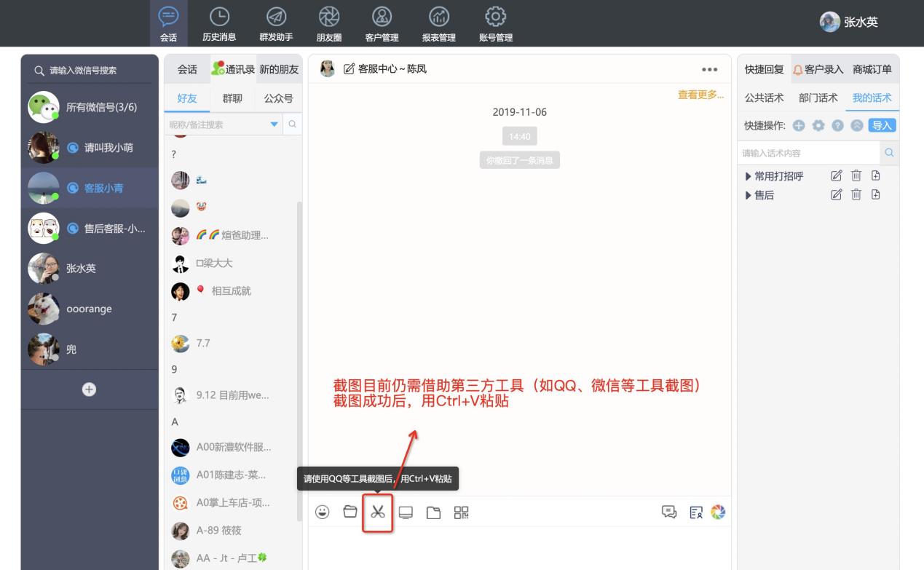Click the scissors screenshot icon
Viewport: 924px width, 570px height.
click(377, 512)
